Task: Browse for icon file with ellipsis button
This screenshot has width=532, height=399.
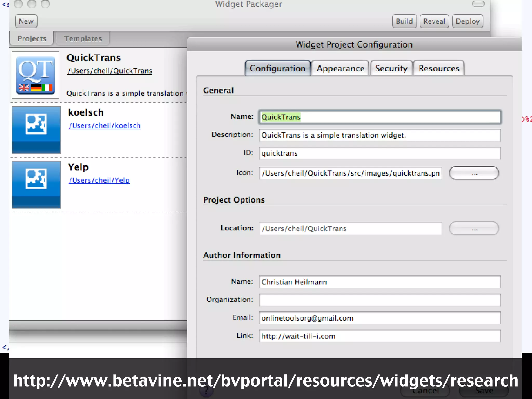Action: tap(474, 173)
